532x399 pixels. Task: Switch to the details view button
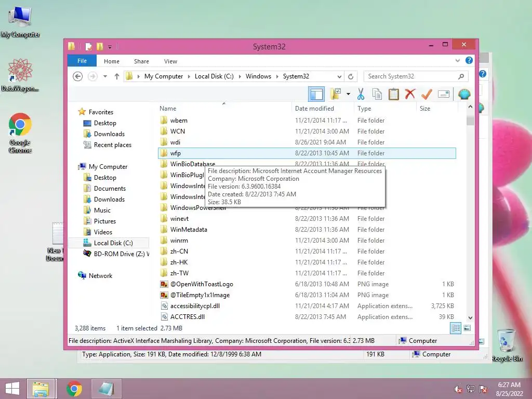click(x=455, y=328)
